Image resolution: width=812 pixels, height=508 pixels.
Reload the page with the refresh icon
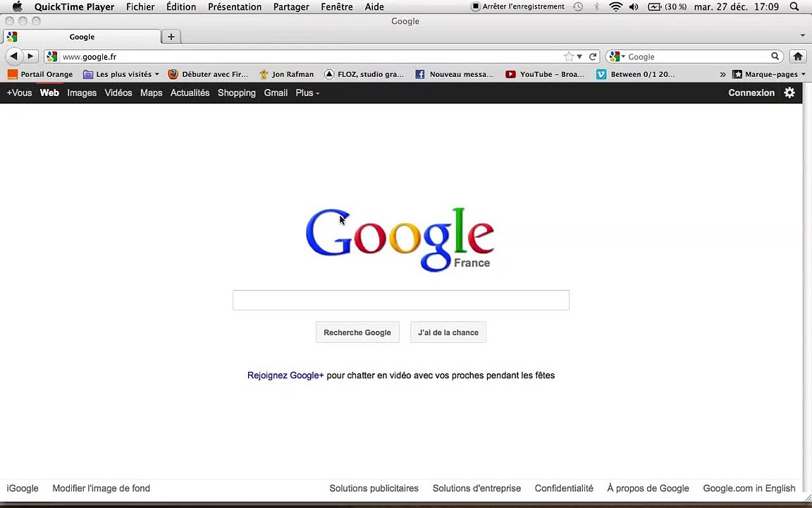pyautogui.click(x=593, y=56)
